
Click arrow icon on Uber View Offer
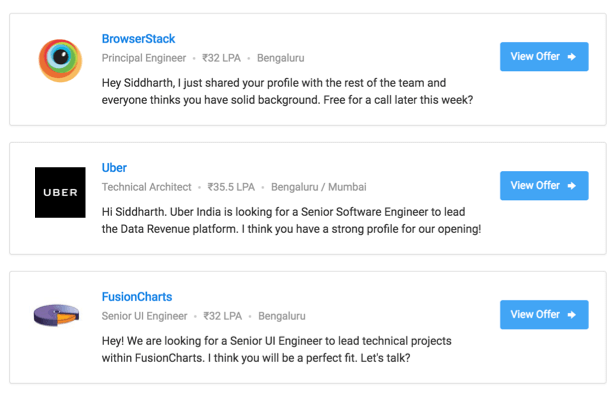(572, 186)
